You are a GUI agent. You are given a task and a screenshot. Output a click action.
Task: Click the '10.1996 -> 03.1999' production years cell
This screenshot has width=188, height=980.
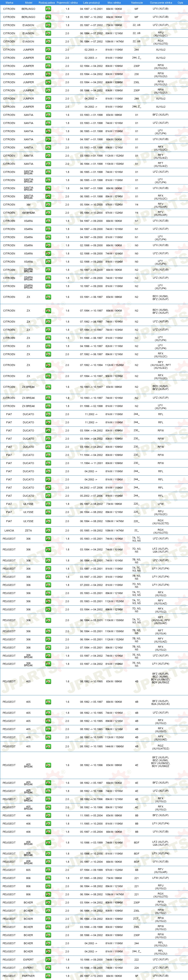tap(91, 843)
